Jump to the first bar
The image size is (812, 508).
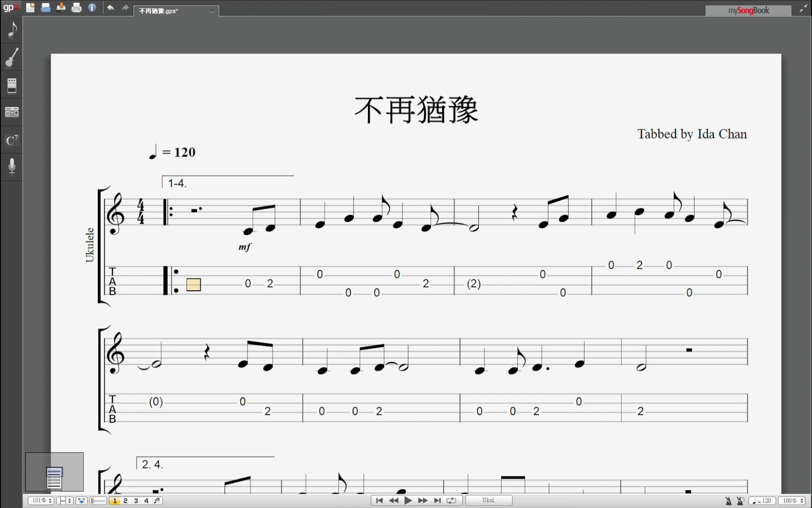tap(379, 500)
